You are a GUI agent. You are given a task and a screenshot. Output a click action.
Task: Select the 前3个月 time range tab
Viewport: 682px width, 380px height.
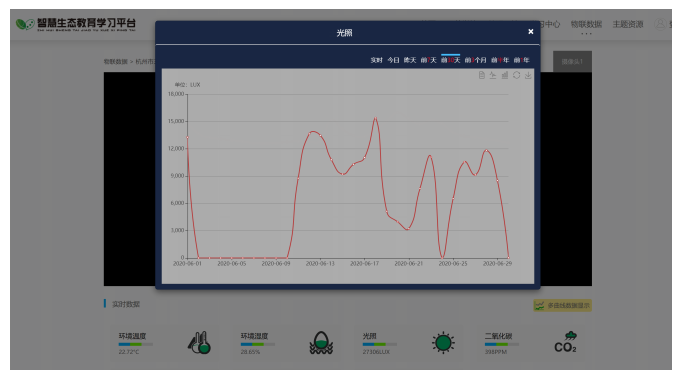pos(475,60)
